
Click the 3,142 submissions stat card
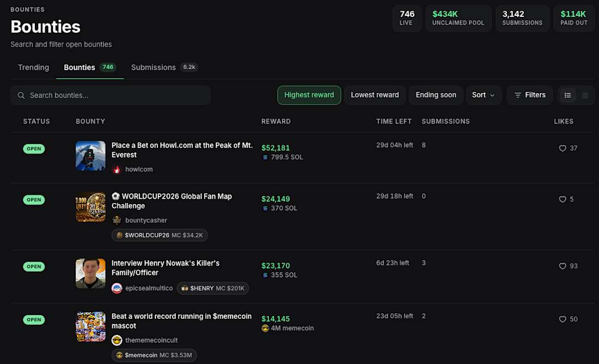click(x=522, y=18)
